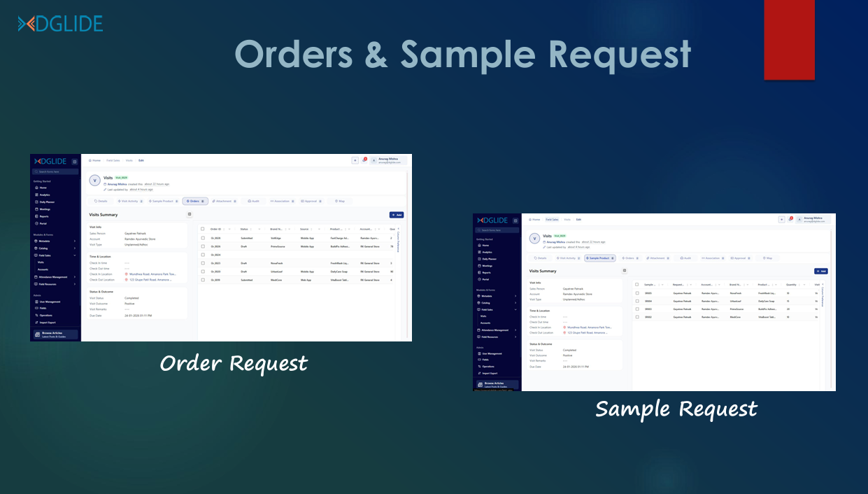Click plus icon beside bell in Order Request screenshot
Image resolution: width=868 pixels, height=494 pixels.
point(355,160)
